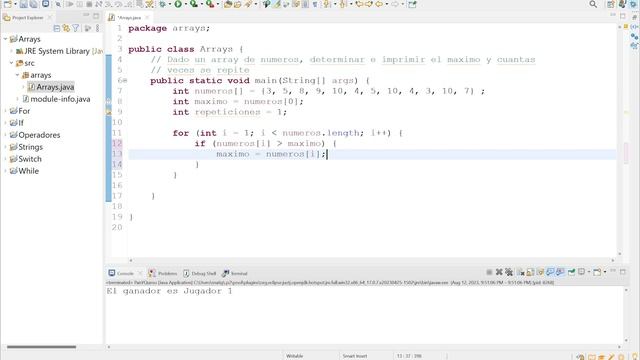Open Project Explorer View Menu dots
Screen dimensions: 640x360
point(98,28)
